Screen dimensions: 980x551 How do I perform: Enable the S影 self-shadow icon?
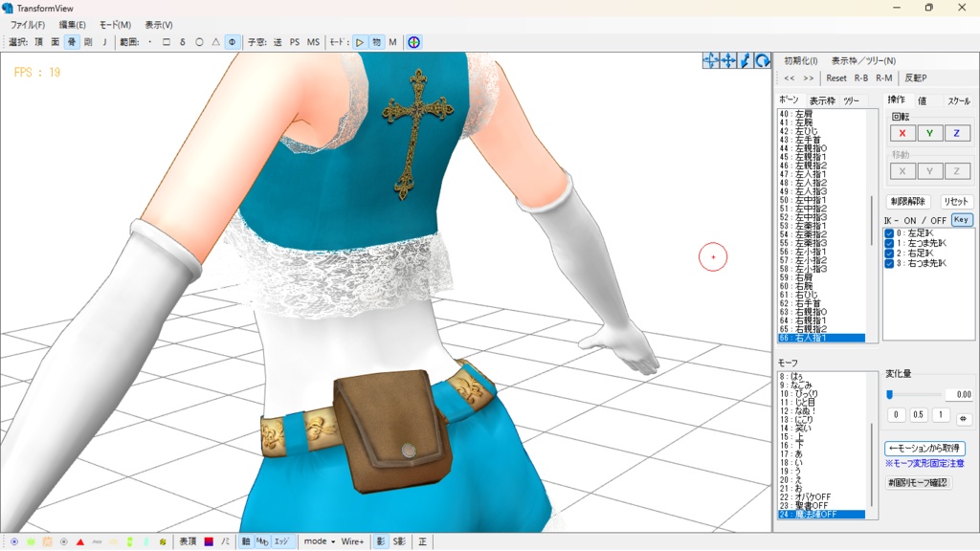401,540
